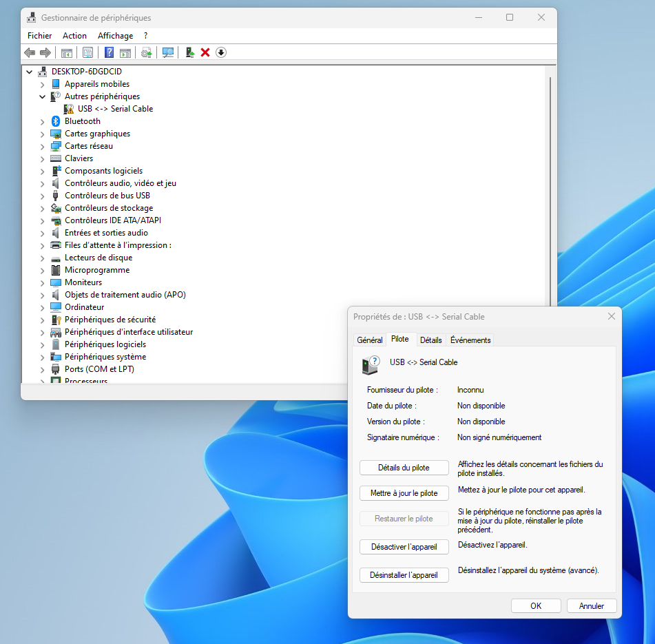Click the warning icon beside USB <-> Serial Cable
The height and width of the screenshot is (644, 655).
tap(68, 109)
